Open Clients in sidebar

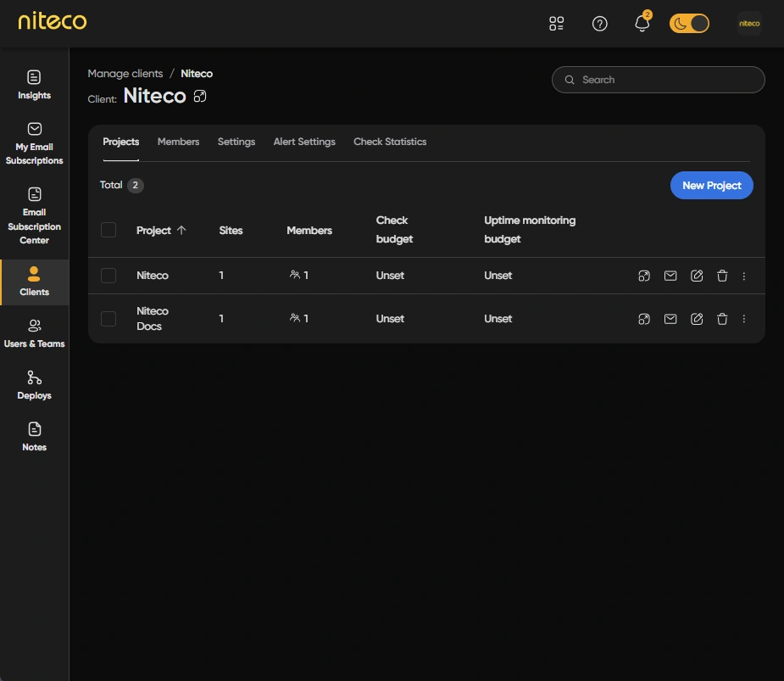[34, 282]
